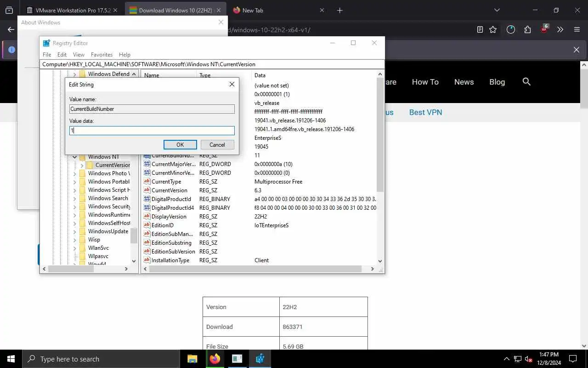The height and width of the screenshot is (368, 588).
Task: Click the circular container toolbar icon in Firefox
Action: click(x=511, y=29)
